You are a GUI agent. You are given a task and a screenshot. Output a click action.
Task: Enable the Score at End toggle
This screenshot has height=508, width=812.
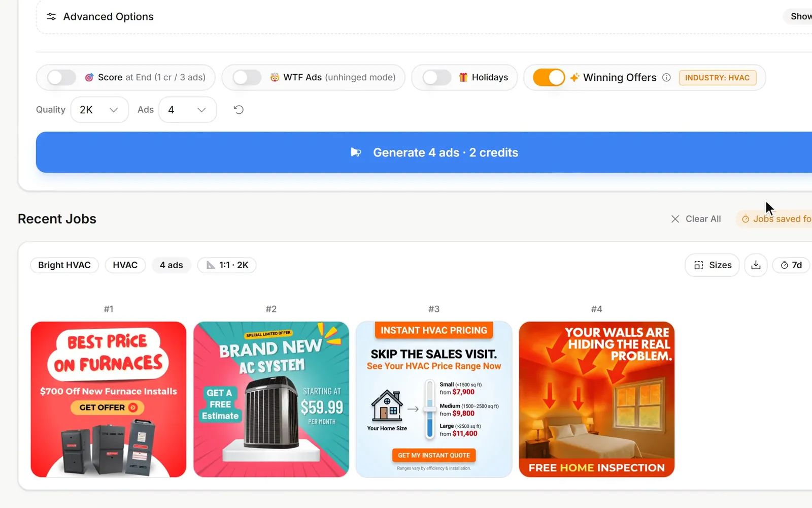click(x=61, y=77)
